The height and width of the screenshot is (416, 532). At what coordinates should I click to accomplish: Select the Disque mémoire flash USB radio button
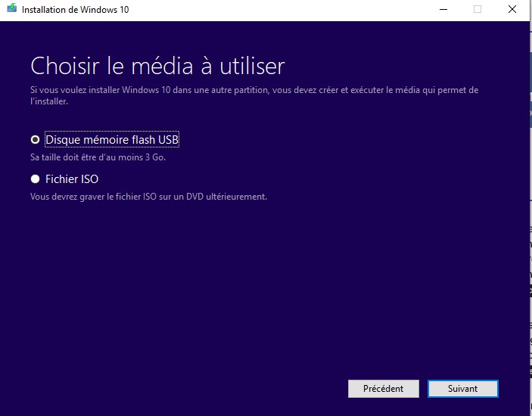35,140
